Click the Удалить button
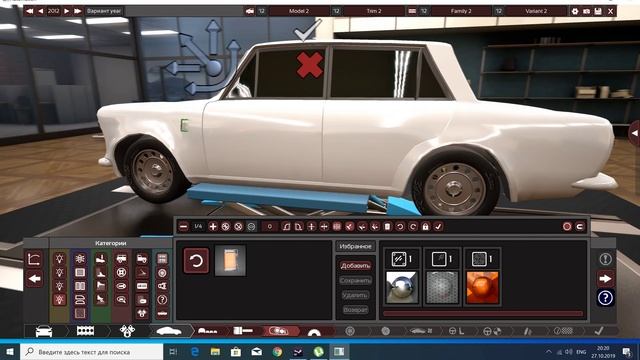Viewport: 640px width, 360px height. tap(356, 295)
